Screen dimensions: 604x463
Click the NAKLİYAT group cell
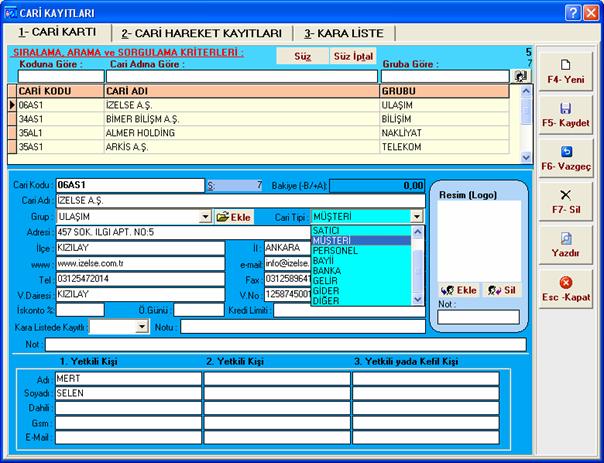click(445, 133)
